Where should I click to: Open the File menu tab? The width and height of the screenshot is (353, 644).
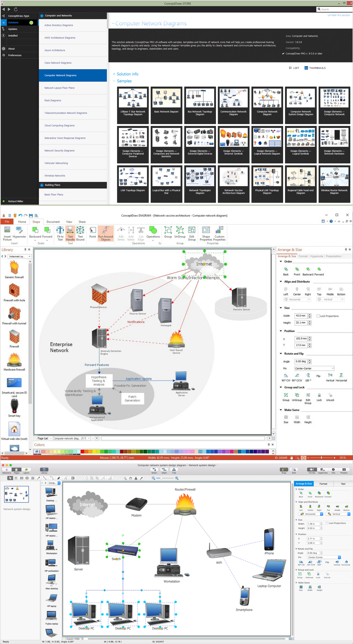pyautogui.click(x=7, y=222)
